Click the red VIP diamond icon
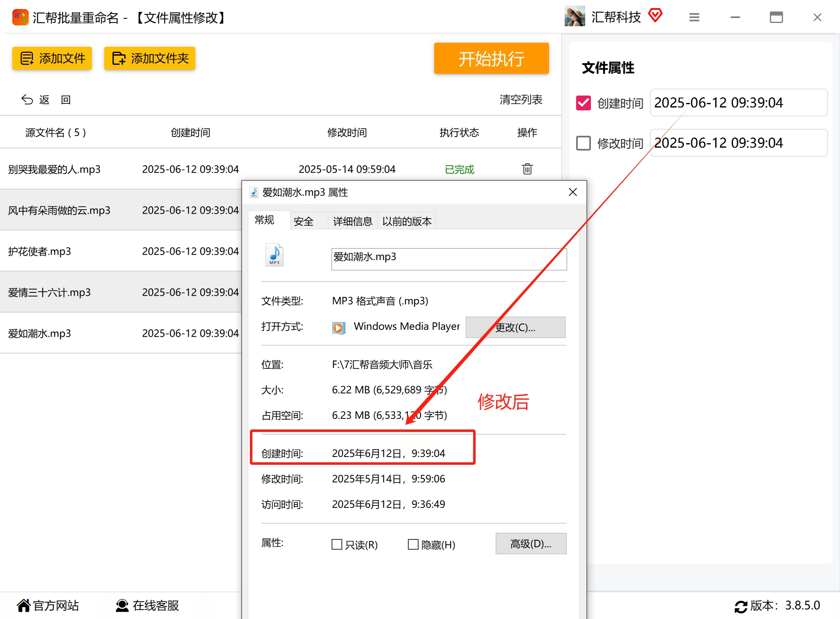Screen dimensions: 840x619 (x=655, y=16)
